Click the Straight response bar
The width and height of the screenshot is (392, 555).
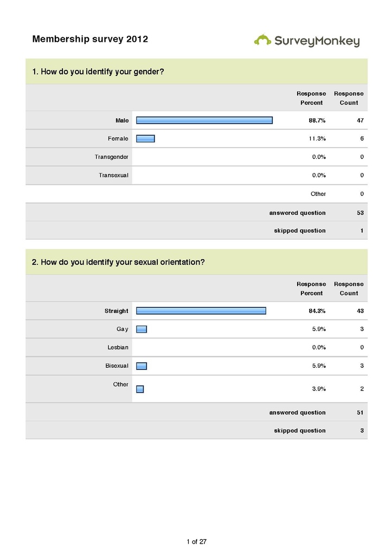(x=201, y=311)
